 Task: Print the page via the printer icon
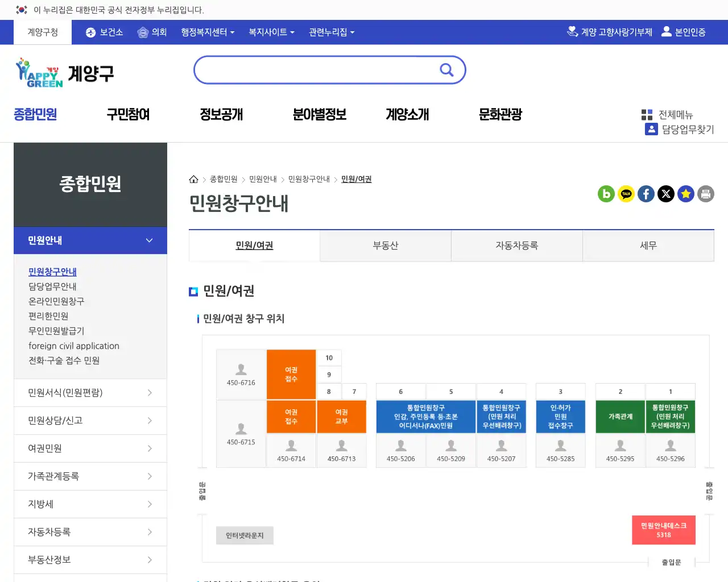point(705,194)
